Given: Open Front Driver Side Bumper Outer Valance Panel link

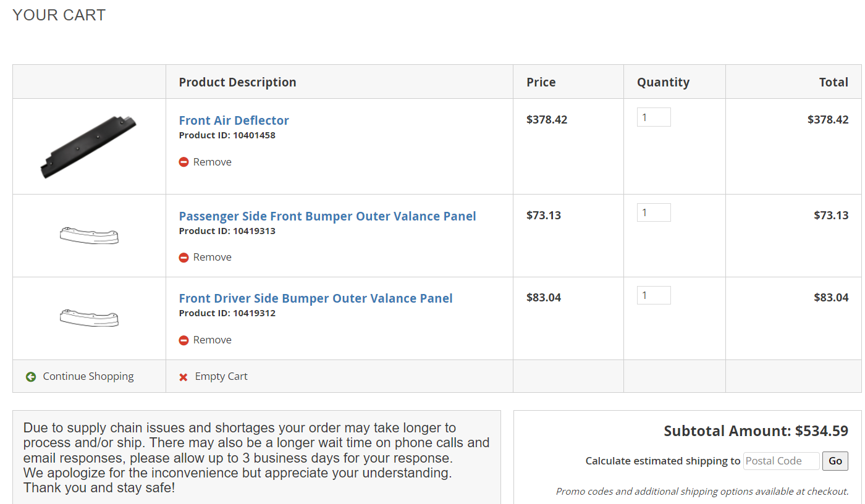Looking at the screenshot, I should pyautogui.click(x=315, y=298).
